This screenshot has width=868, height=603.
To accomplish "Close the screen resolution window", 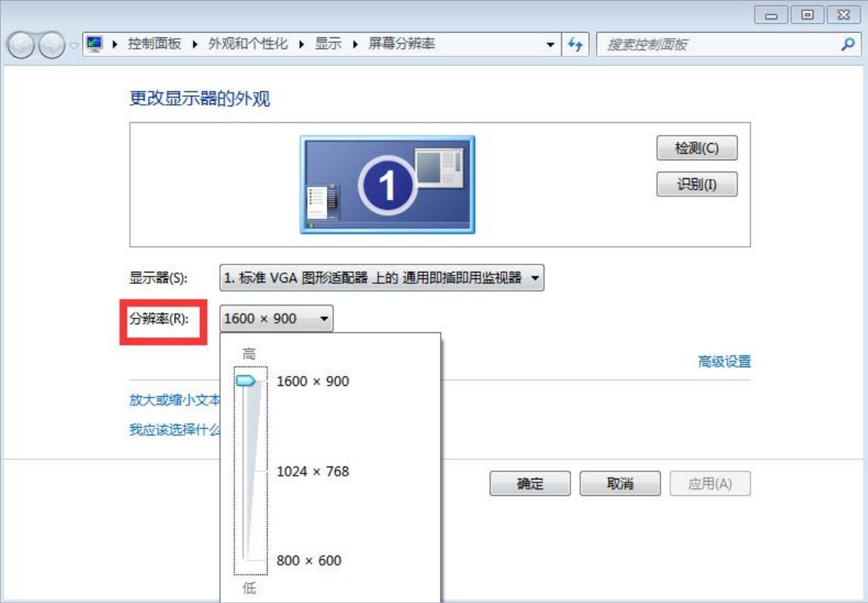I will [844, 14].
